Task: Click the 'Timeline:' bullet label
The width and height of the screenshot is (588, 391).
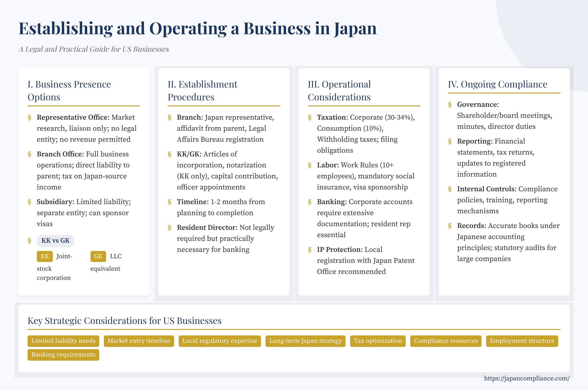Action: pos(193,202)
